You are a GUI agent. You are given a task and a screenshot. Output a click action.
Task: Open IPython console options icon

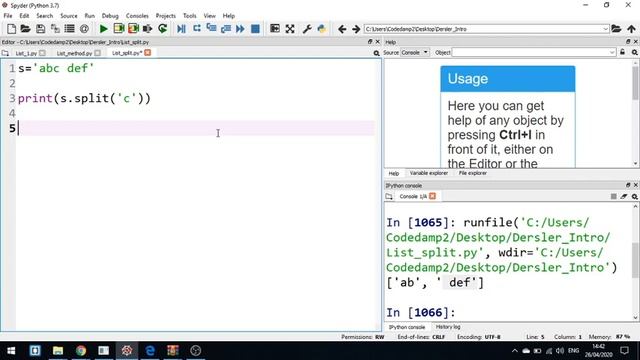(x=635, y=196)
